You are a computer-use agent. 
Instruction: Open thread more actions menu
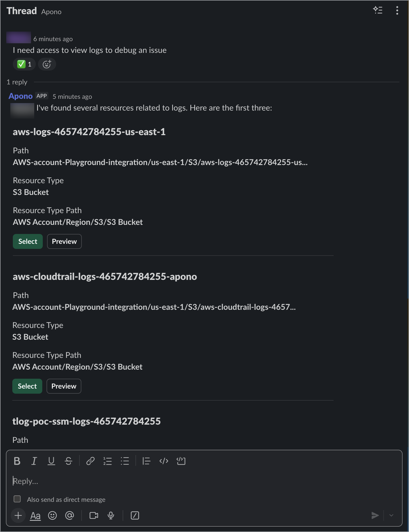[x=397, y=10]
